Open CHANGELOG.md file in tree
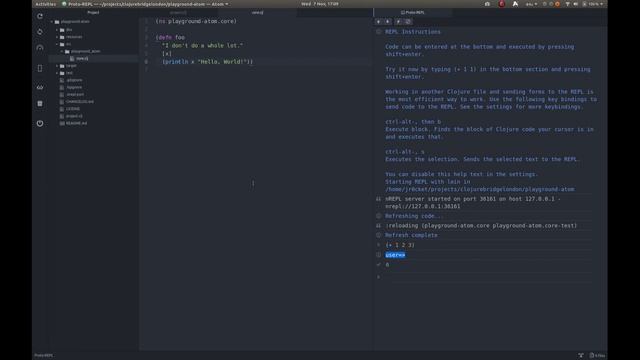 click(x=80, y=102)
